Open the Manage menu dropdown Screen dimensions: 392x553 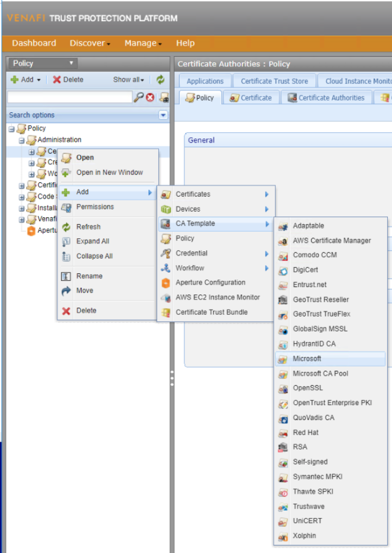point(143,43)
